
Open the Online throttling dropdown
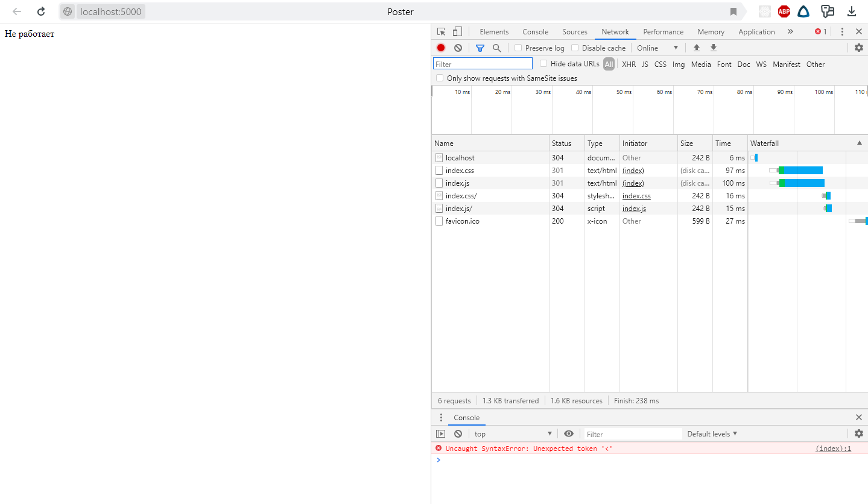[x=657, y=48]
